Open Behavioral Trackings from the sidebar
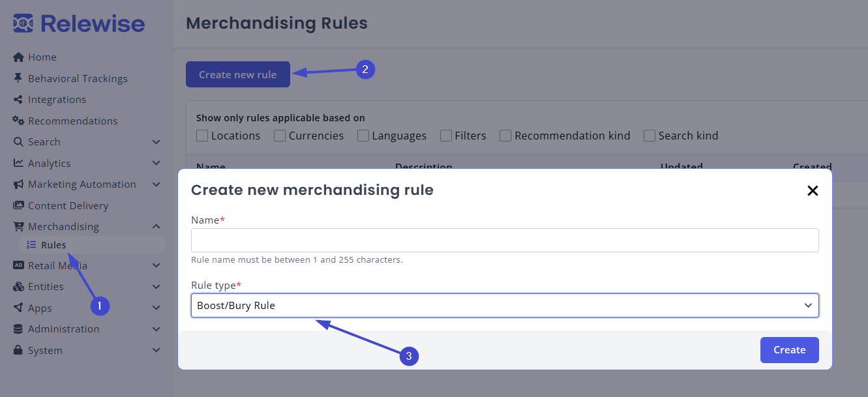 click(x=78, y=78)
